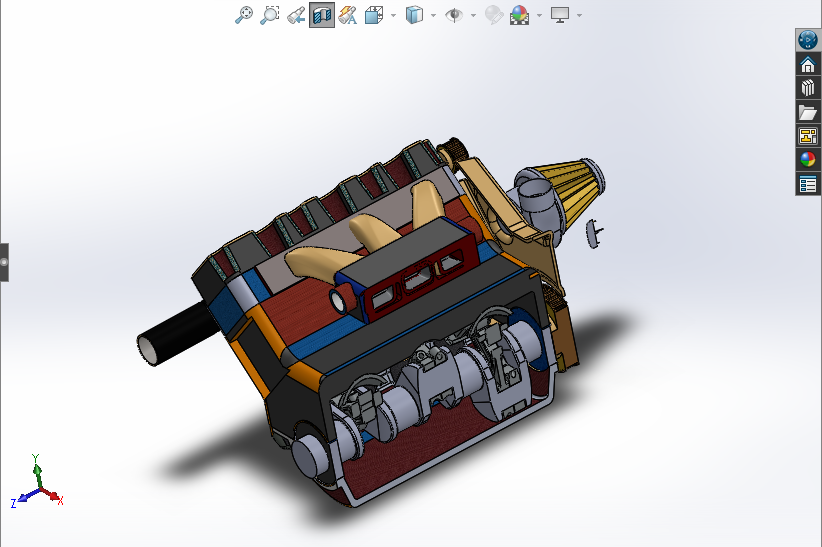822x547 pixels.
Task: Expand the View Orientation dropdown arrow
Action: 393,15
